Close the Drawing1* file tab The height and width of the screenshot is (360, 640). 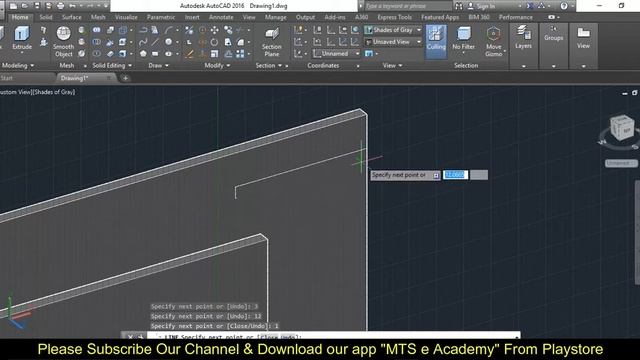109,78
